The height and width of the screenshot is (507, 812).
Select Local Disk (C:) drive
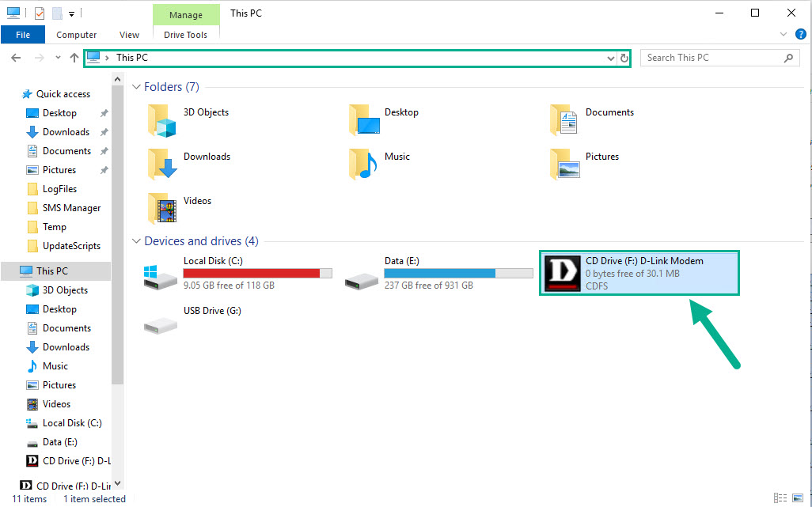click(238, 273)
